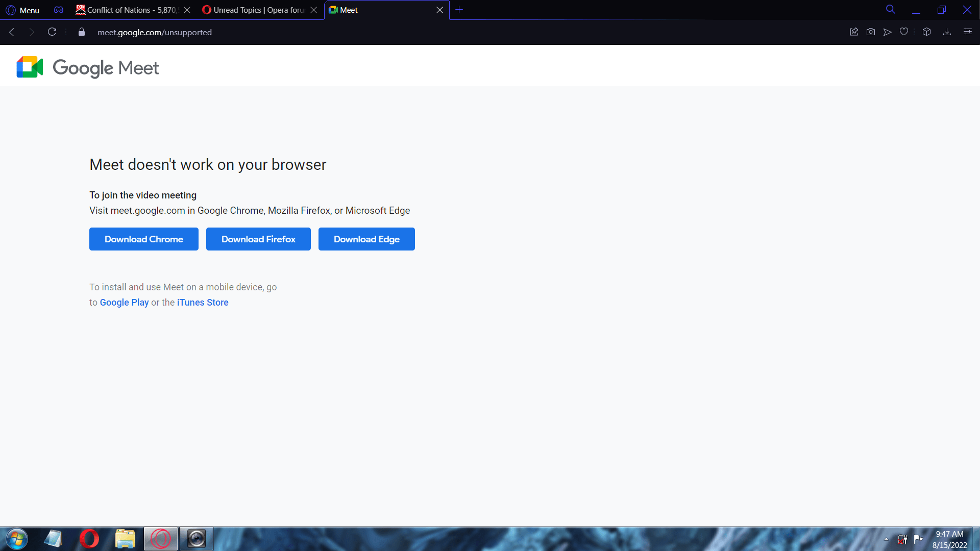Open a new tab with plus button
This screenshot has height=551, width=980.
(x=459, y=10)
